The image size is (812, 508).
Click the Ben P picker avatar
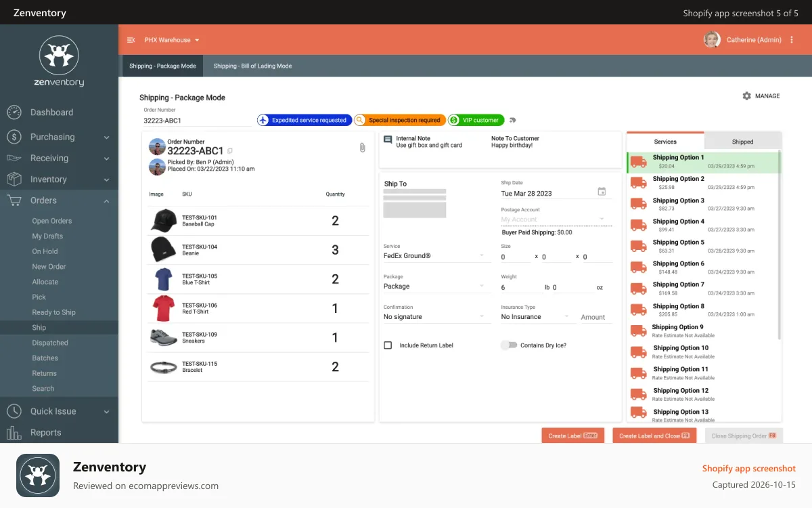157,166
